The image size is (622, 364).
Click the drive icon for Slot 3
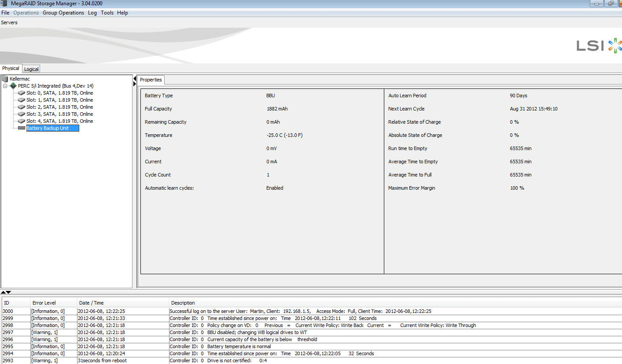(22, 114)
